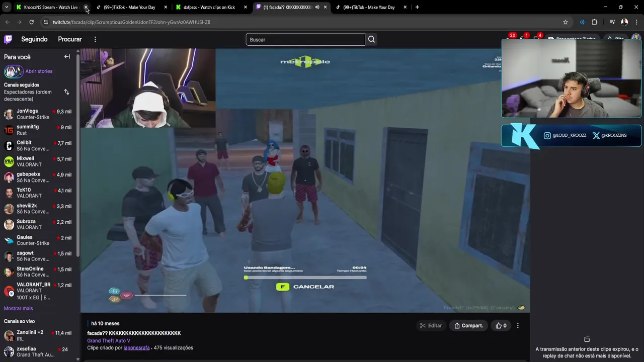Open the Chrome tab search dropdown
Image resolution: width=644 pixels, height=362 pixels.
(x=7, y=7)
